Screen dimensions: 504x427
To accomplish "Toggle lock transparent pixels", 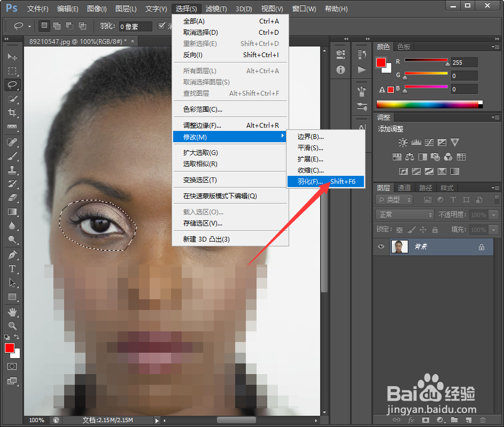I will pyautogui.click(x=399, y=230).
